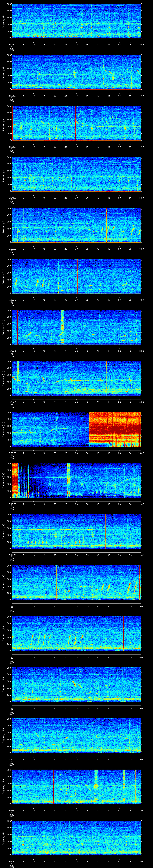Click the broadband burst near 23 s in 18:07:00 panel
The width and height of the screenshot is (153, 868).
62,327
